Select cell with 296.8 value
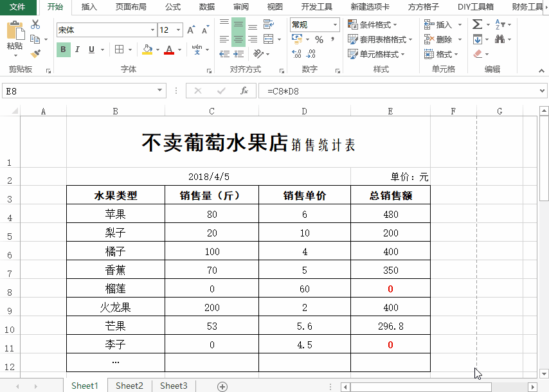 pyautogui.click(x=390, y=326)
